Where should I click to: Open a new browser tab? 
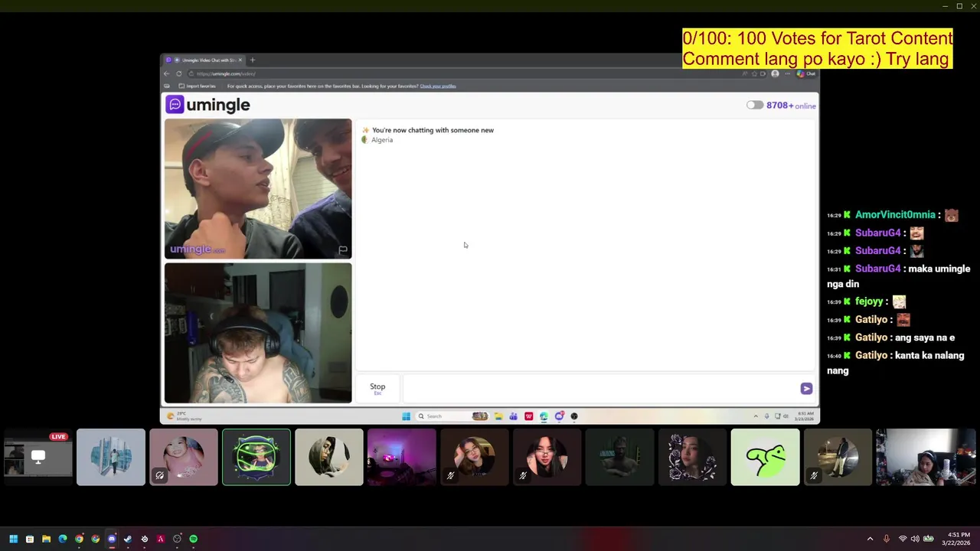tap(253, 60)
